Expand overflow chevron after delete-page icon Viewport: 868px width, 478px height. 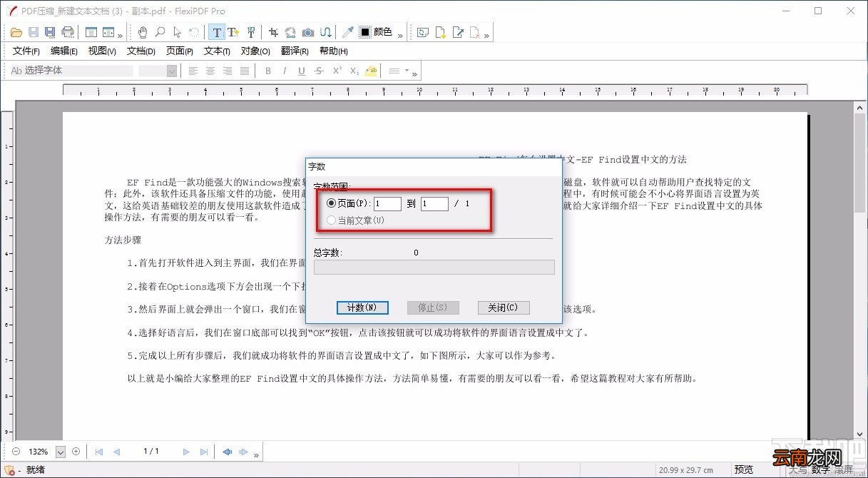486,35
